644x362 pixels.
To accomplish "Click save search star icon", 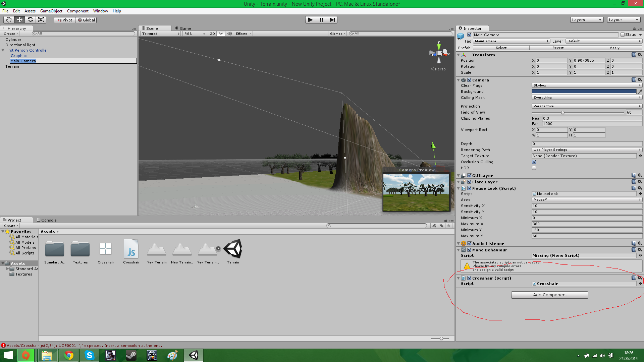I will click(x=449, y=226).
